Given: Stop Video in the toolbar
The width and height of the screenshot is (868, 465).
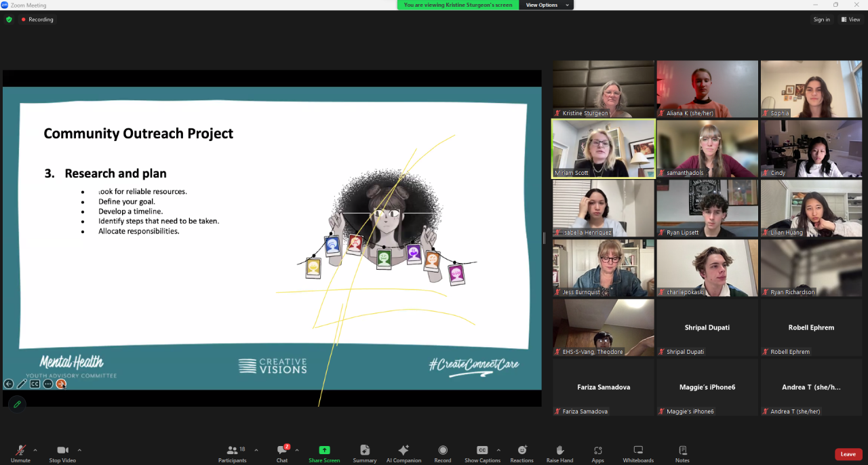Looking at the screenshot, I should 62,453.
